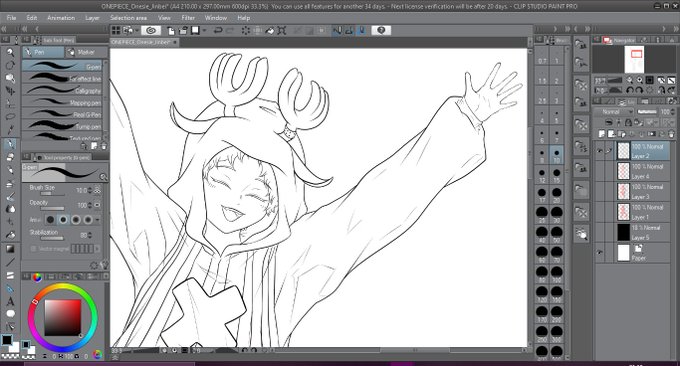Viewport: 680px width, 366px height.
Task: Select the Mapping pen brush
Action: tap(62, 102)
